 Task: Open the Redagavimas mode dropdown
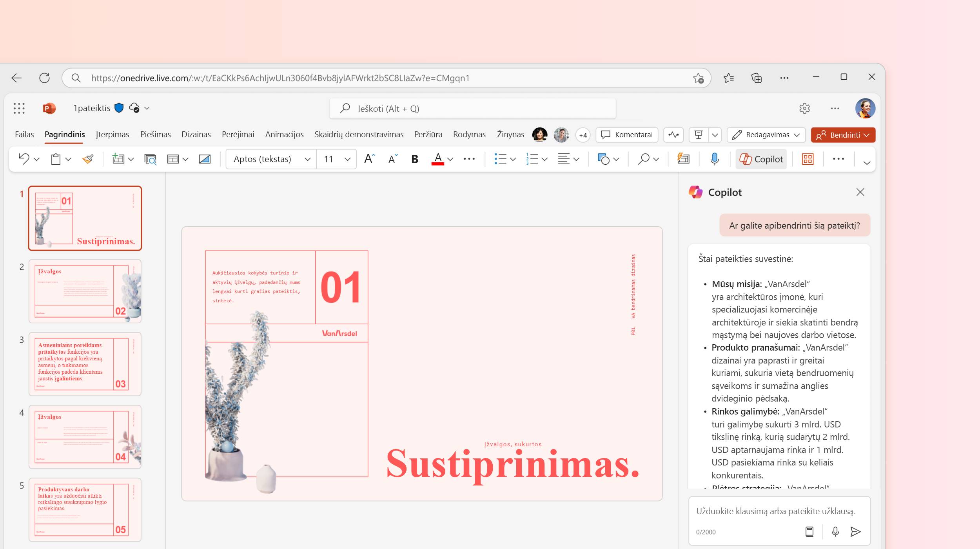click(x=766, y=135)
